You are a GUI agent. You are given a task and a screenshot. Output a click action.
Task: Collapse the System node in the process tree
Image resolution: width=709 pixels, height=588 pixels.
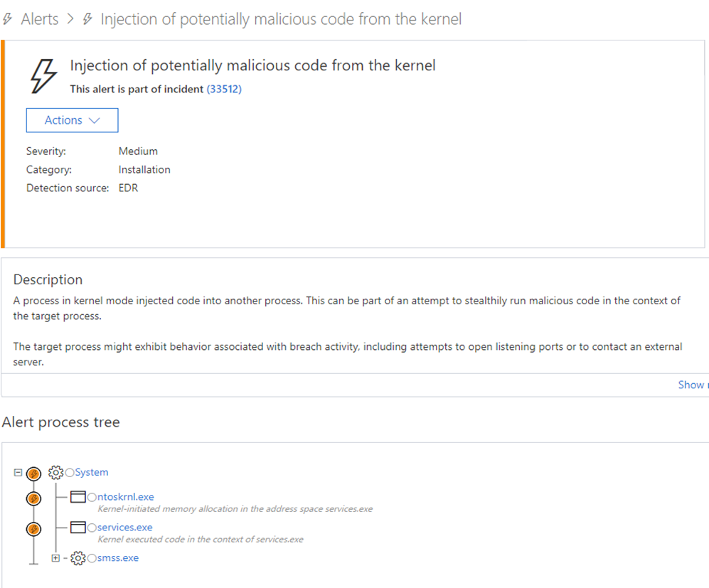[17, 472]
